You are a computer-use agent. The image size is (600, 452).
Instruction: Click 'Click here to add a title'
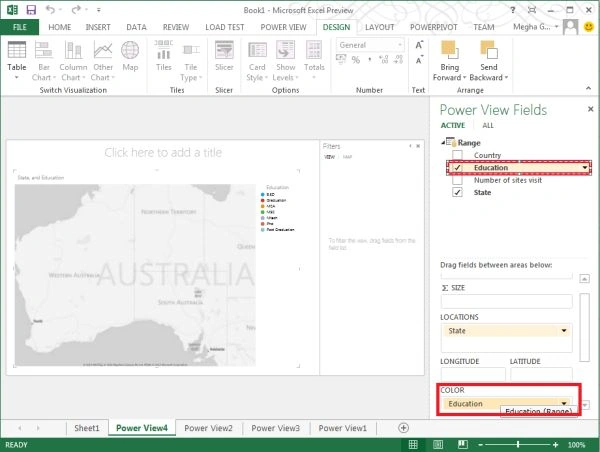(163, 152)
